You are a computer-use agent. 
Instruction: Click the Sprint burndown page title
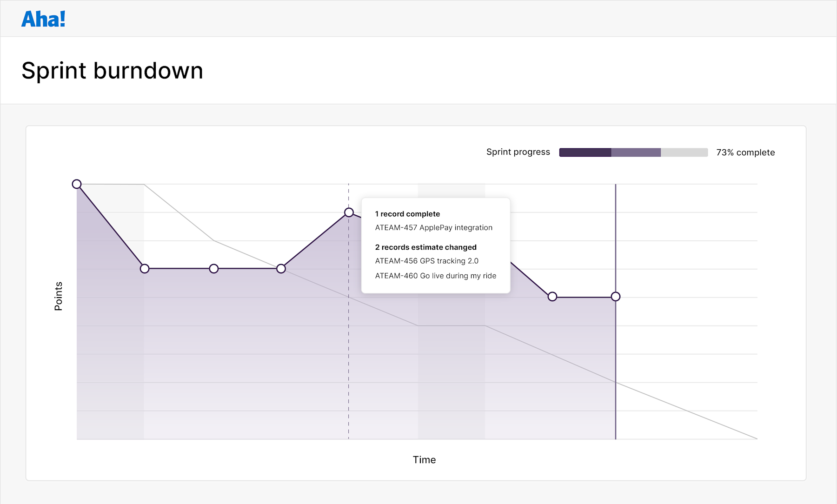pos(112,71)
